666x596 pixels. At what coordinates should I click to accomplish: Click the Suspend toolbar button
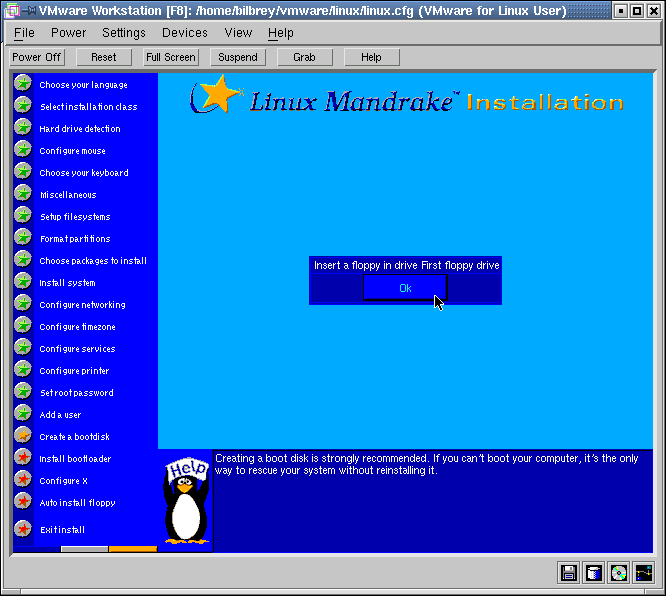(237, 57)
